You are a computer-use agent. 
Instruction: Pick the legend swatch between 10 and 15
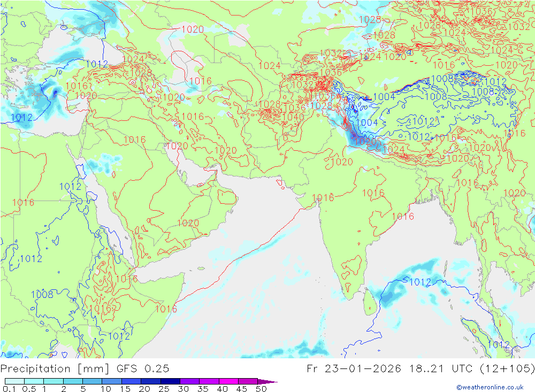pos(112,381)
